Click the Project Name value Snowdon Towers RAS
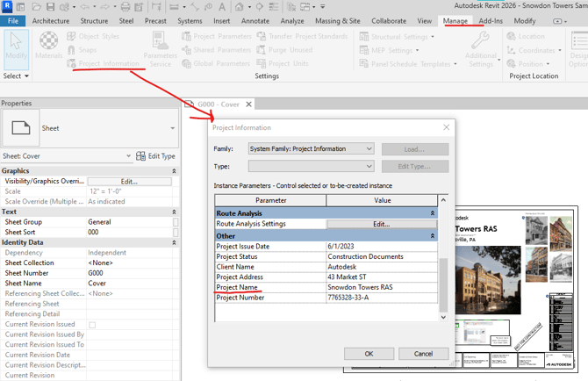The width and height of the screenshot is (588, 381). coord(360,287)
